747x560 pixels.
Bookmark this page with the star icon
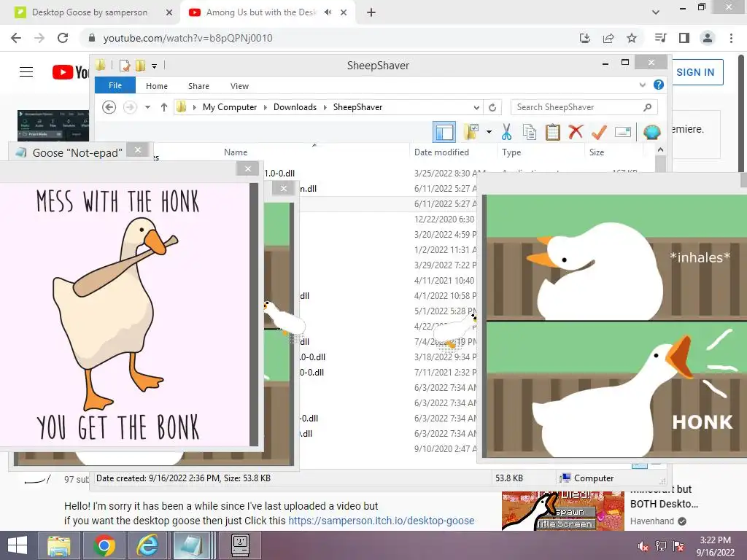tap(631, 38)
